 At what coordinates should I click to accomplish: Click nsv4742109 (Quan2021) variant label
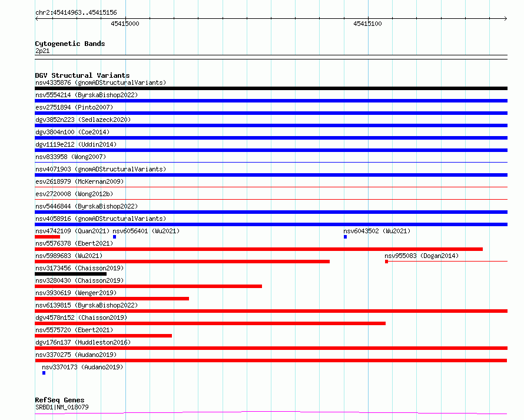coord(72,231)
